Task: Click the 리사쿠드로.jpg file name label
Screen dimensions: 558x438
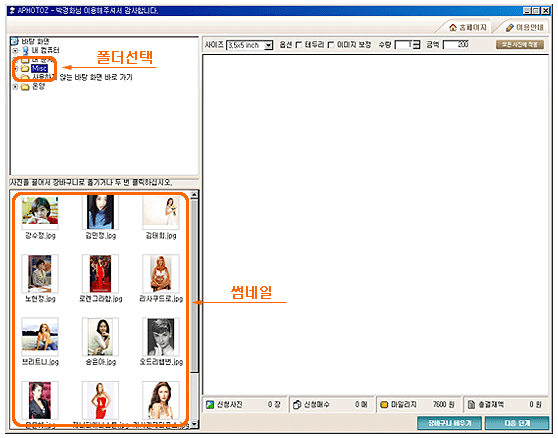Action: (x=161, y=299)
